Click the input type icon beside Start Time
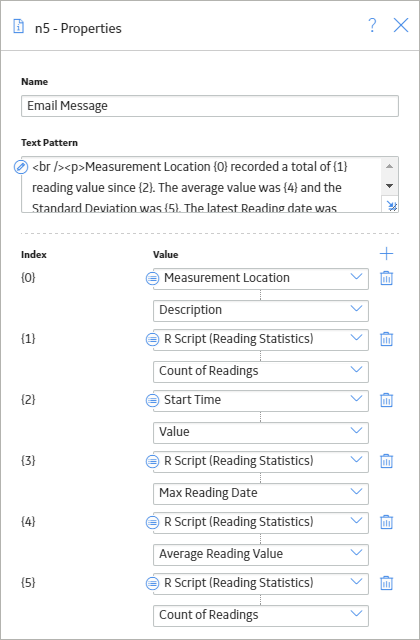Viewport: 420px width, 640px height. 152,400
